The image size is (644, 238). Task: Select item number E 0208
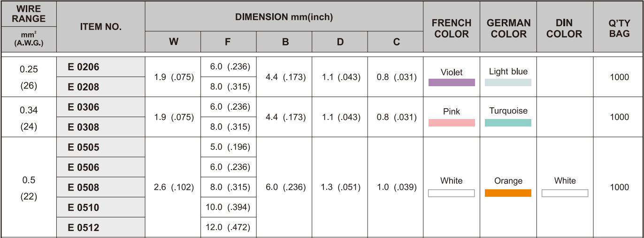[x=84, y=87]
